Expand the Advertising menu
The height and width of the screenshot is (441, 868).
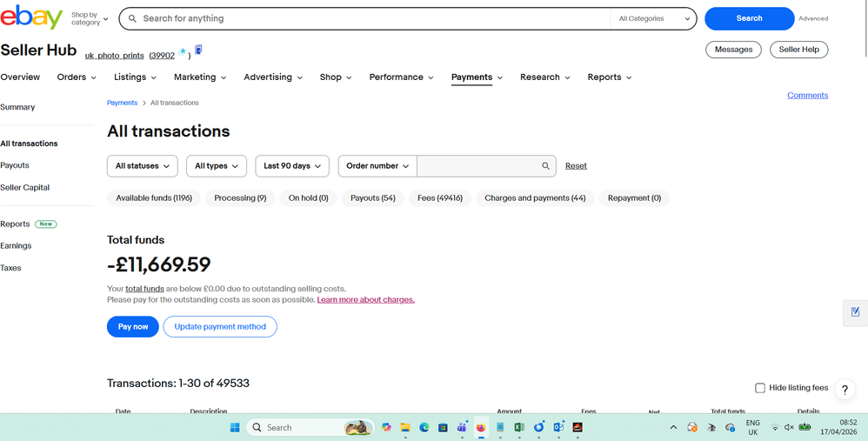tap(273, 77)
